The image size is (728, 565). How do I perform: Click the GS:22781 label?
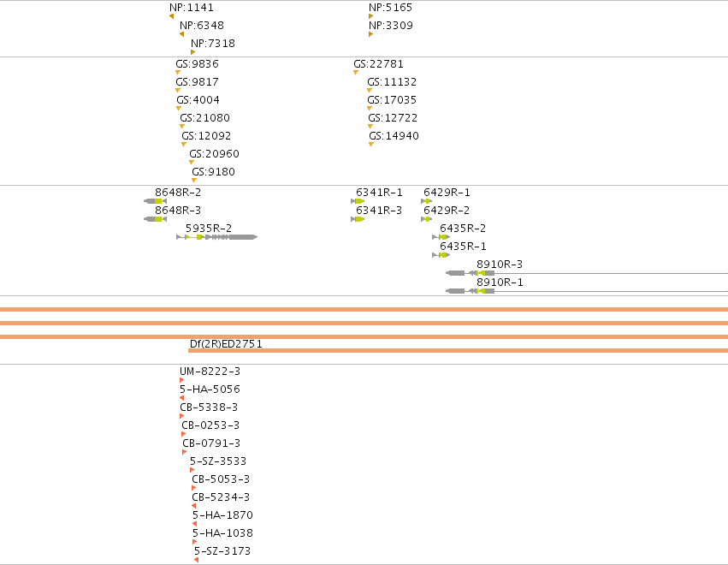[378, 63]
